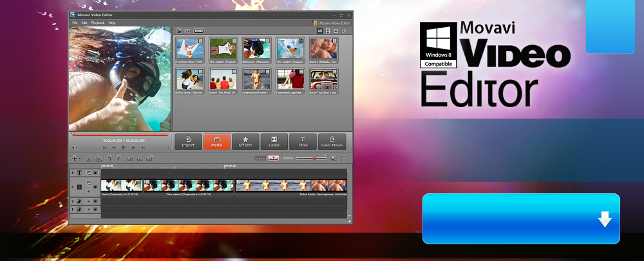Click the blue download button
The height and width of the screenshot is (261, 644).
[x=521, y=218]
